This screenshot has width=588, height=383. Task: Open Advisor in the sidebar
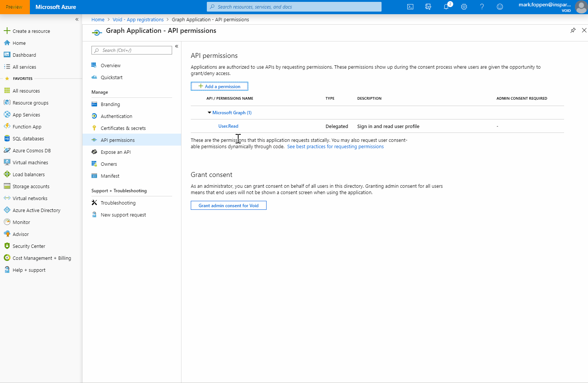pos(21,234)
